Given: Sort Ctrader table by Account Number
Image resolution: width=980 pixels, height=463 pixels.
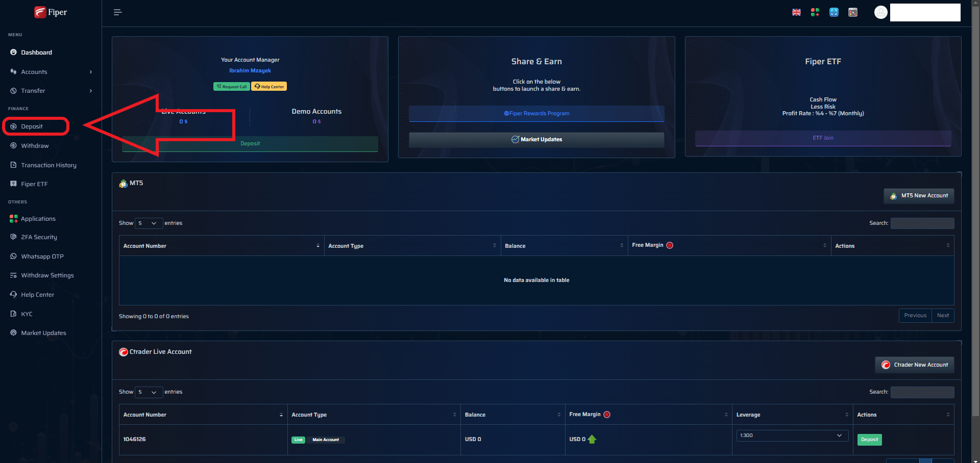Looking at the screenshot, I should (203, 415).
